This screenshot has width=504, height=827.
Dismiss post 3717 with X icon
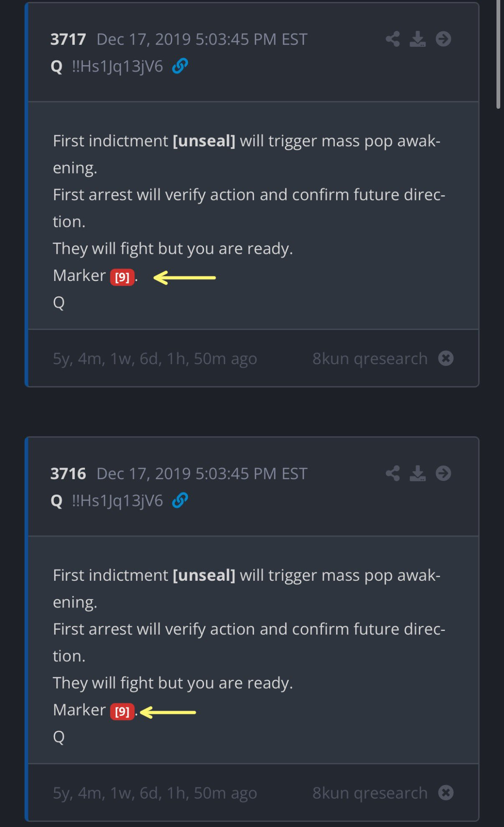coord(446,358)
